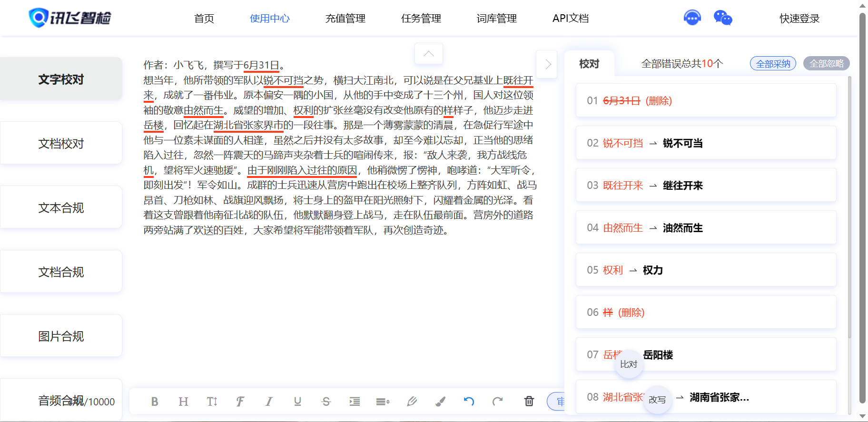Select 文字校对 in left sidebar
The image size is (868, 422).
pos(61,79)
